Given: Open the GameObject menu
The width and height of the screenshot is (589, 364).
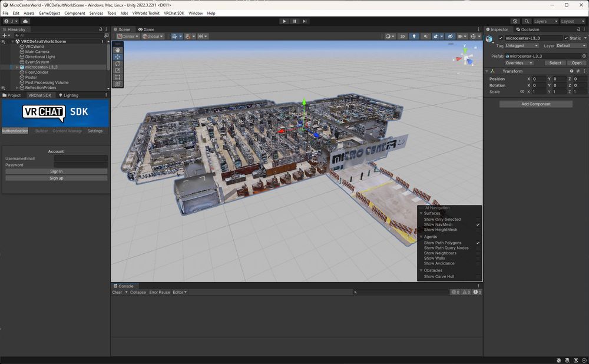Looking at the screenshot, I should point(49,13).
